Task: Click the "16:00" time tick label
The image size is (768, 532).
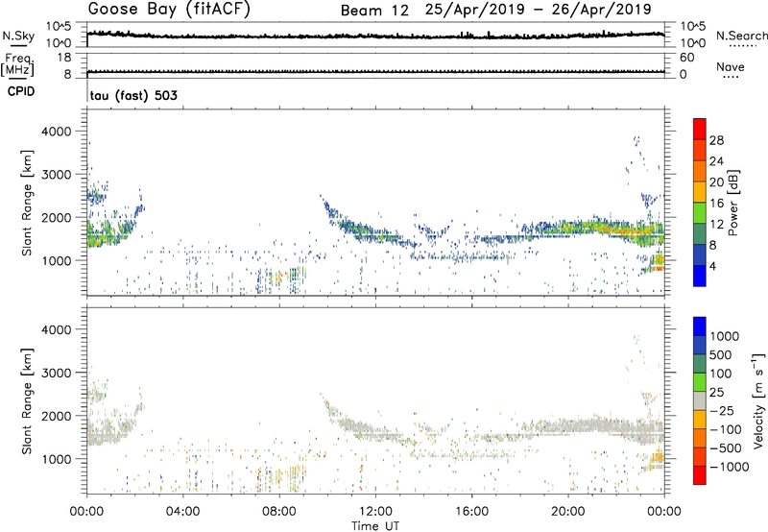Action: [x=471, y=512]
